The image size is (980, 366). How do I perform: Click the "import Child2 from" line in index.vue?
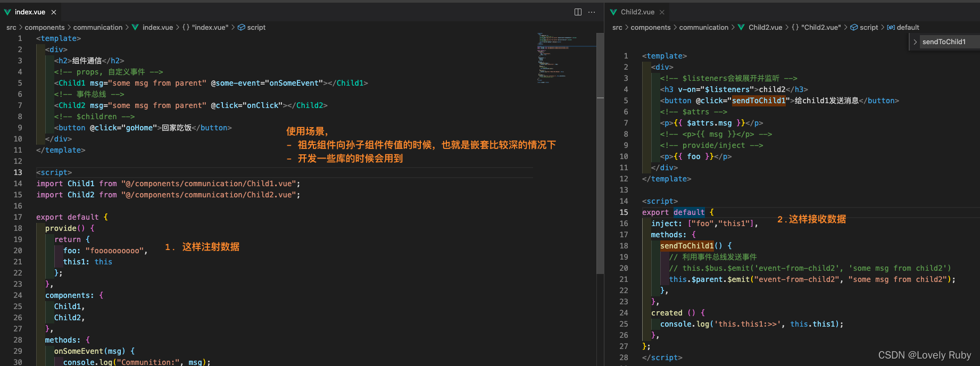[168, 195]
